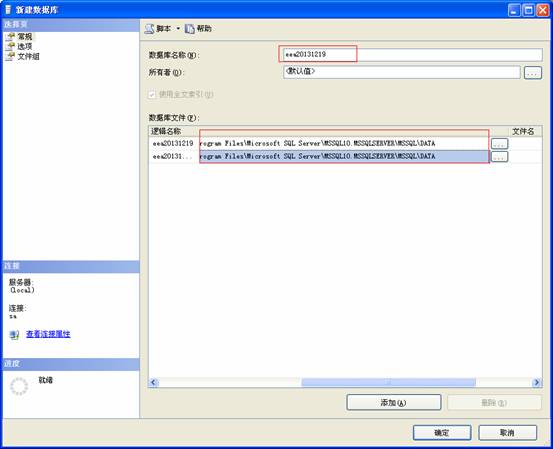This screenshot has height=449, width=553.
Task: Click the 选择页 panel header
Action: click(x=71, y=24)
